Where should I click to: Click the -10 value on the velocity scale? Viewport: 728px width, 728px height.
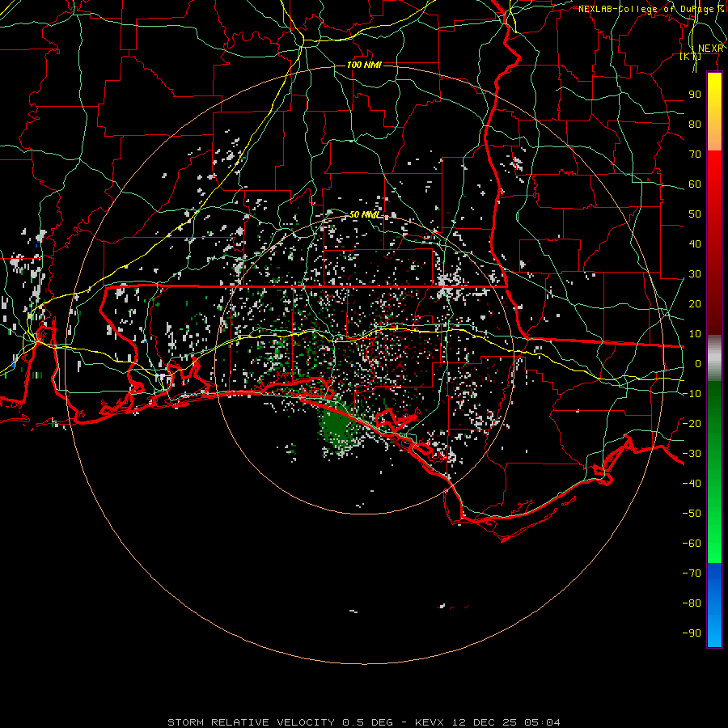pyautogui.click(x=692, y=394)
